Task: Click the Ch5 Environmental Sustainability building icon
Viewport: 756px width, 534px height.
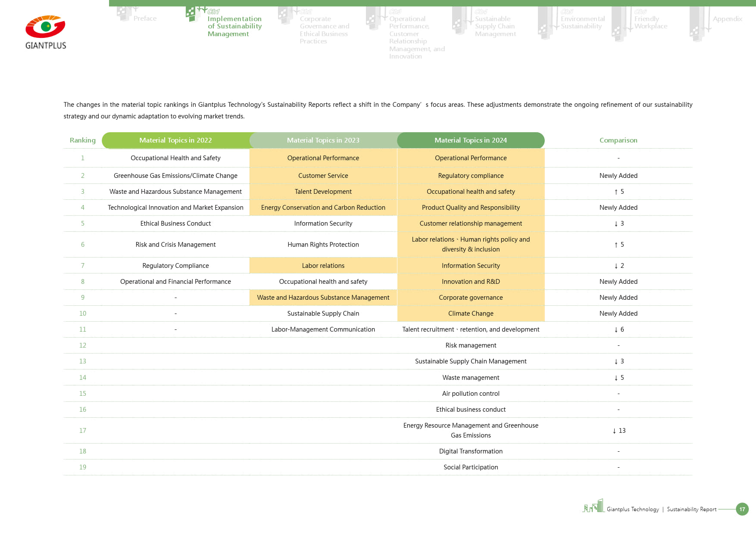Action: (x=544, y=22)
